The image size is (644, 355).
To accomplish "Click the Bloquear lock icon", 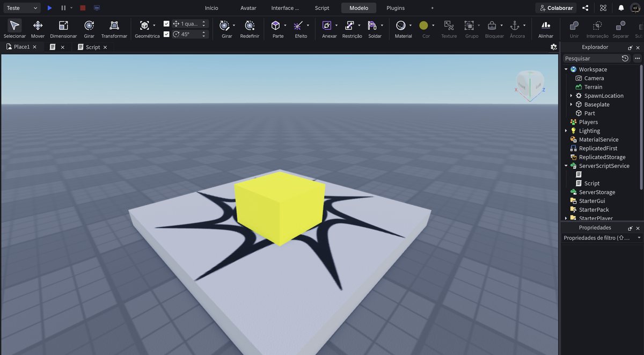I will (492, 25).
